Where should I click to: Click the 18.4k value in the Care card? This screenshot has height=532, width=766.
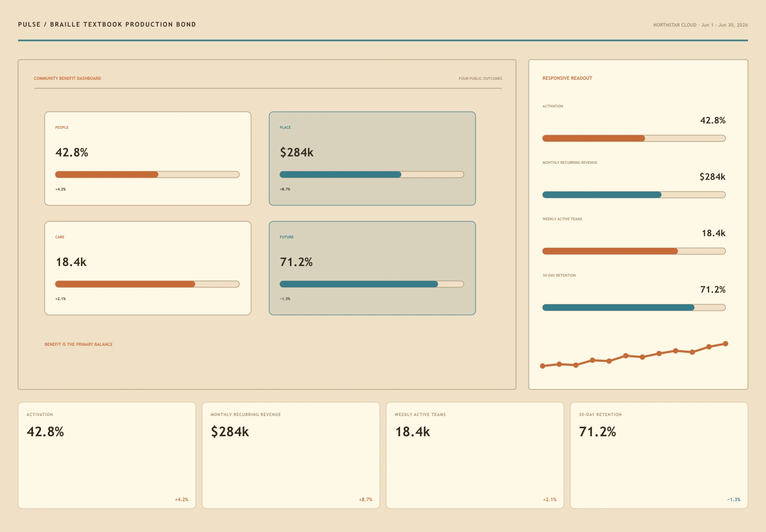pyautogui.click(x=71, y=262)
